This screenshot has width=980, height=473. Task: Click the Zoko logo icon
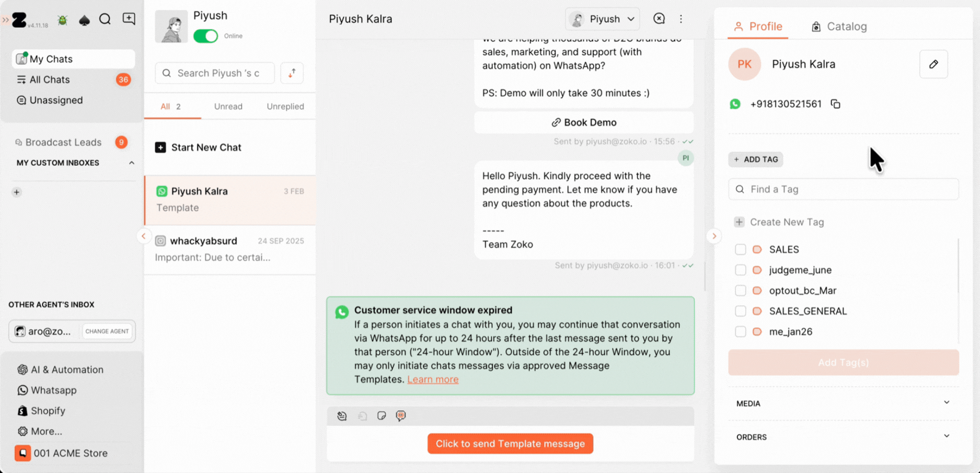pyautogui.click(x=19, y=20)
